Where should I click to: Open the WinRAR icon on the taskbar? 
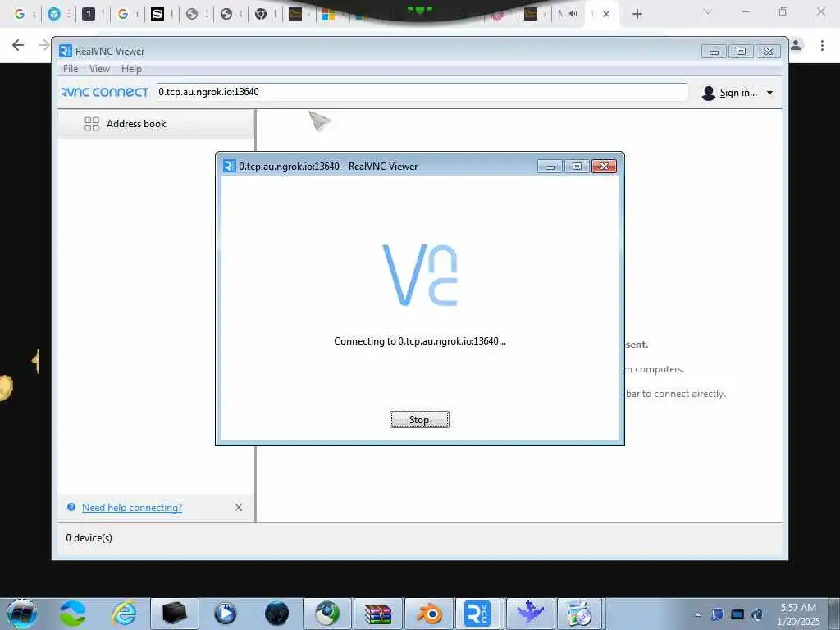(x=377, y=614)
